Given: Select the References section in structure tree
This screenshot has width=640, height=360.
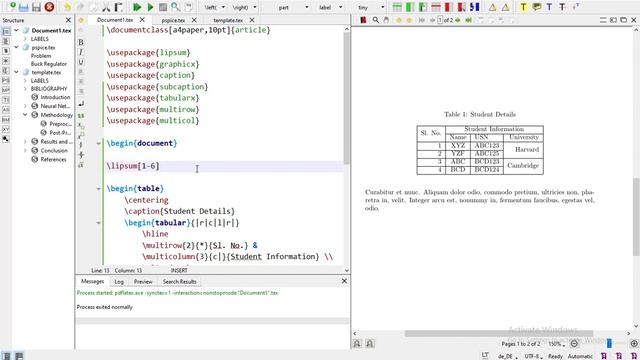Looking at the screenshot, I should [x=53, y=160].
